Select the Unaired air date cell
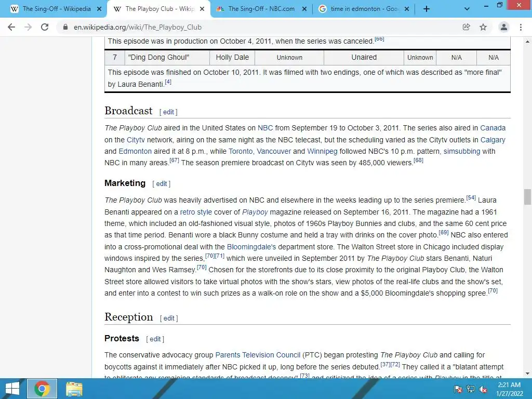Screen dimensions: 532x399 pyautogui.click(x=364, y=57)
